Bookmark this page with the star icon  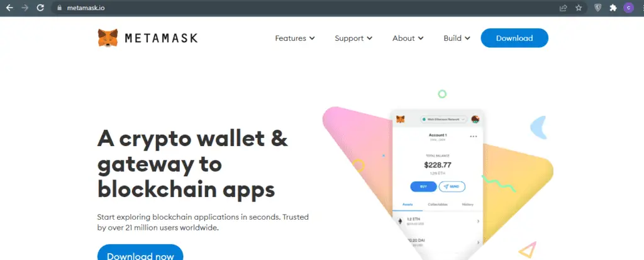579,8
